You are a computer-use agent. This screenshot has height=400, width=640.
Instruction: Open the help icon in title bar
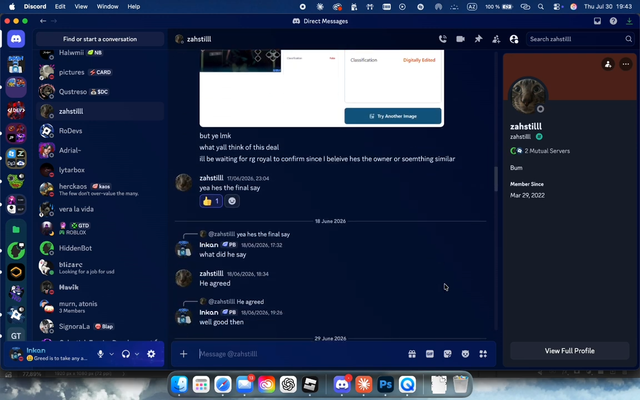[x=613, y=21]
